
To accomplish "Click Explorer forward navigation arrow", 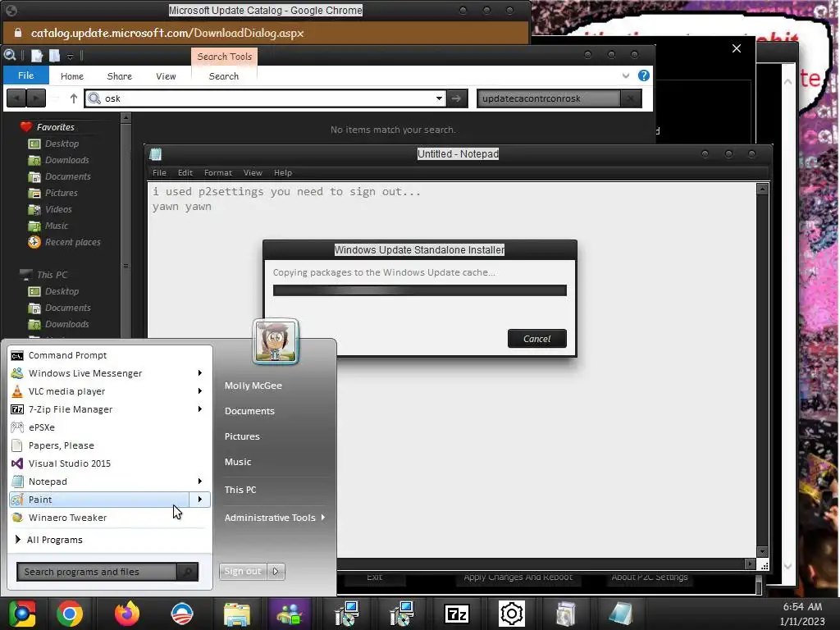I will [36, 98].
